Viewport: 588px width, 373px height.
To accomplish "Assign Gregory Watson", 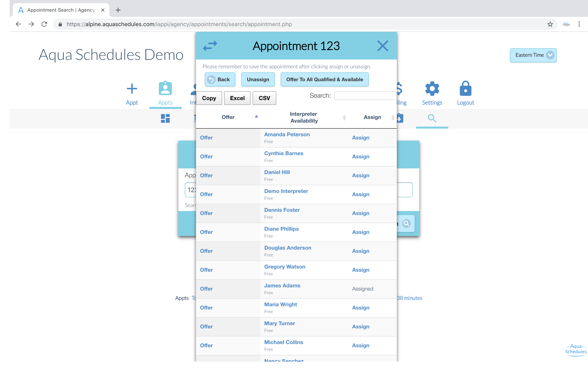I will tap(361, 270).
